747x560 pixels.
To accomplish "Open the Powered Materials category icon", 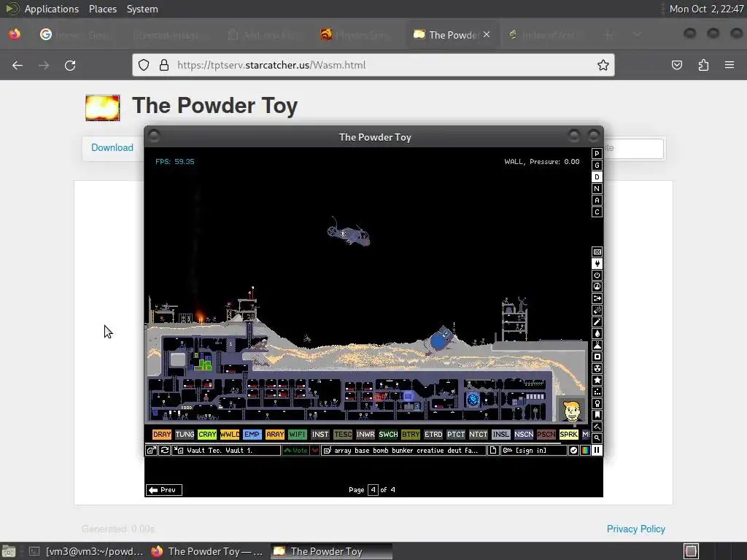I will 597,275.
